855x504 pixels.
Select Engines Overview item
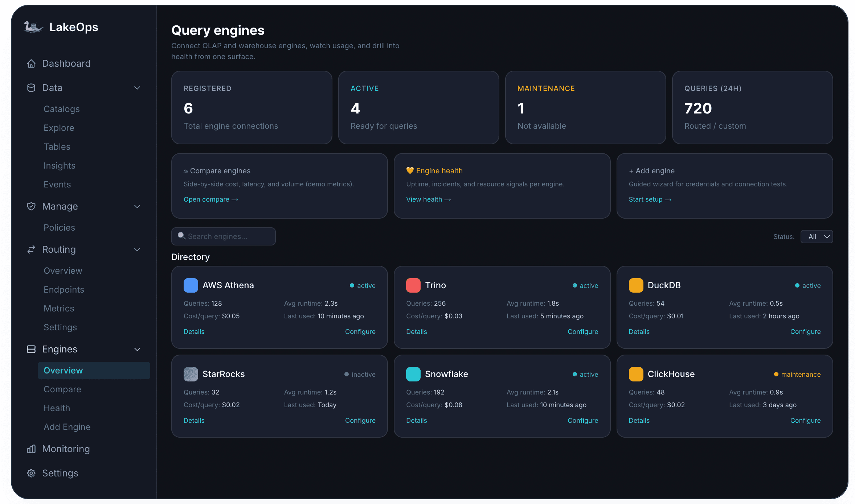click(x=94, y=371)
